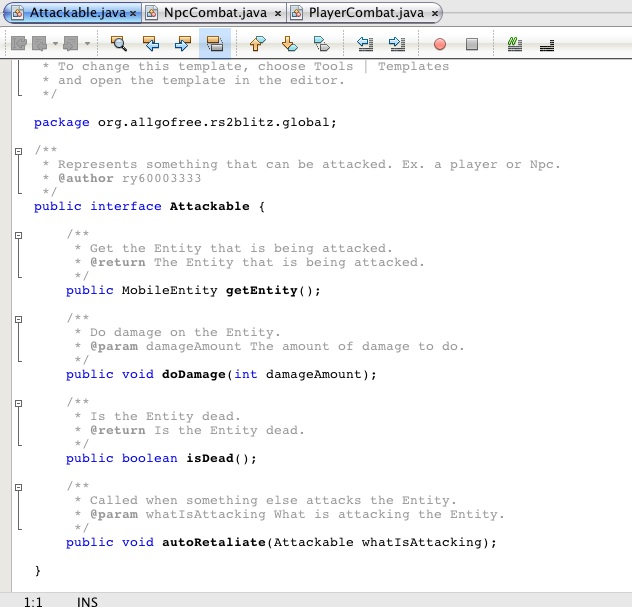Viewport: 632px width, 607px height.
Task: Click the package org.allgofree.rs2blitz.global line
Action: click(x=185, y=123)
